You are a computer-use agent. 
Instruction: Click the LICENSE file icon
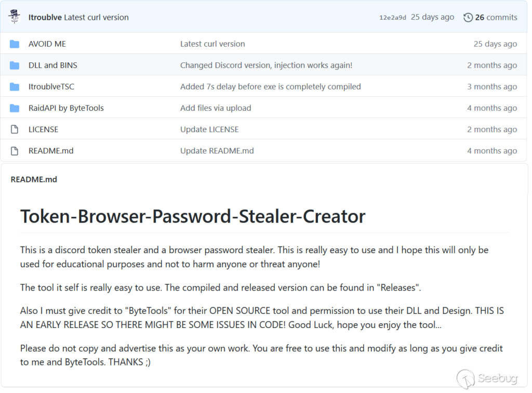tap(15, 129)
